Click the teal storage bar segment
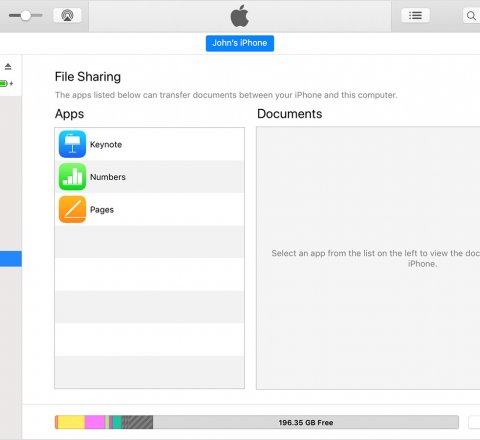 (x=117, y=422)
